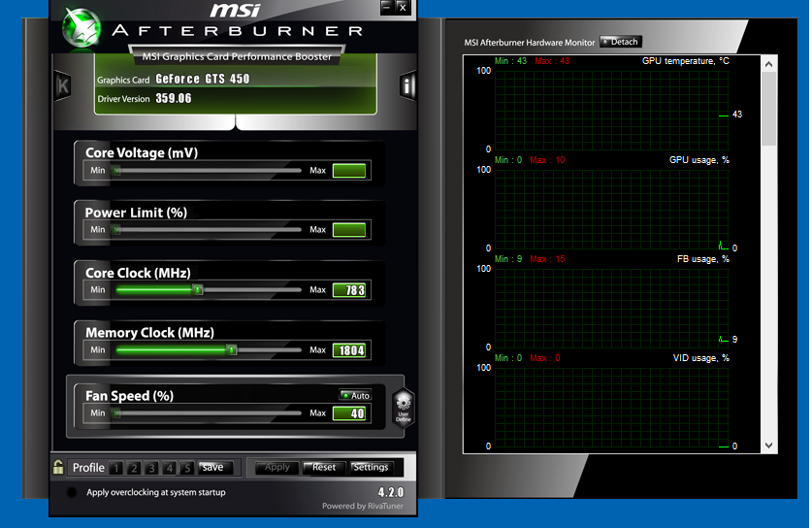The height and width of the screenshot is (529, 812).
Task: Click the GPU usage Max : 10 reading
Action: pos(547,160)
